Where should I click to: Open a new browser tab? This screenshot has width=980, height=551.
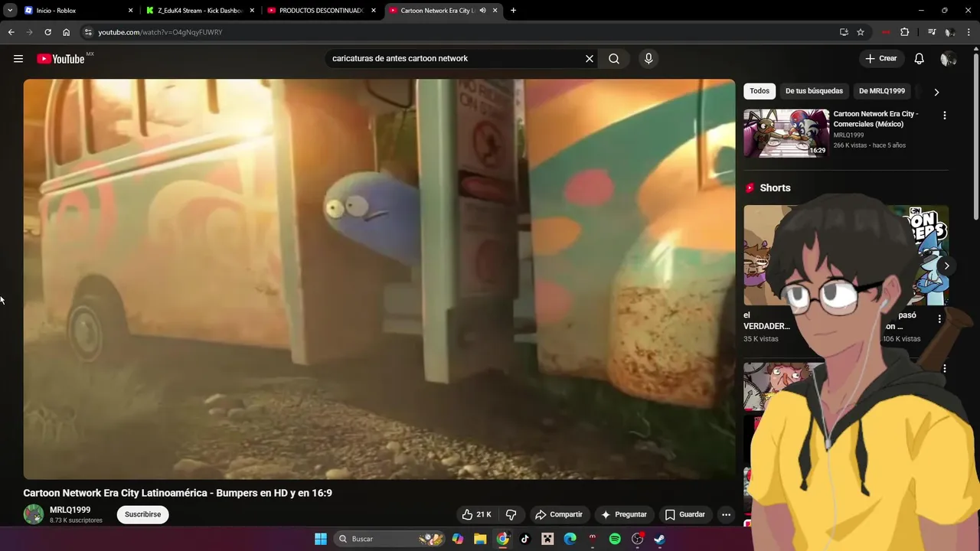(513, 11)
